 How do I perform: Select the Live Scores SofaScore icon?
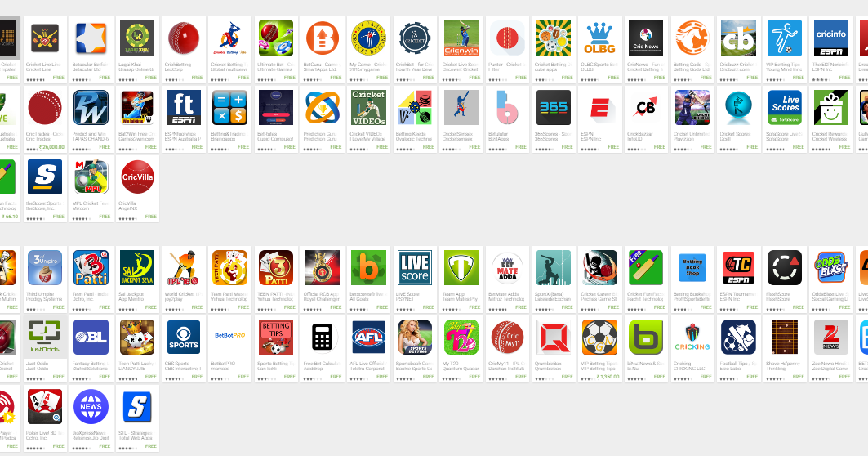(x=785, y=108)
